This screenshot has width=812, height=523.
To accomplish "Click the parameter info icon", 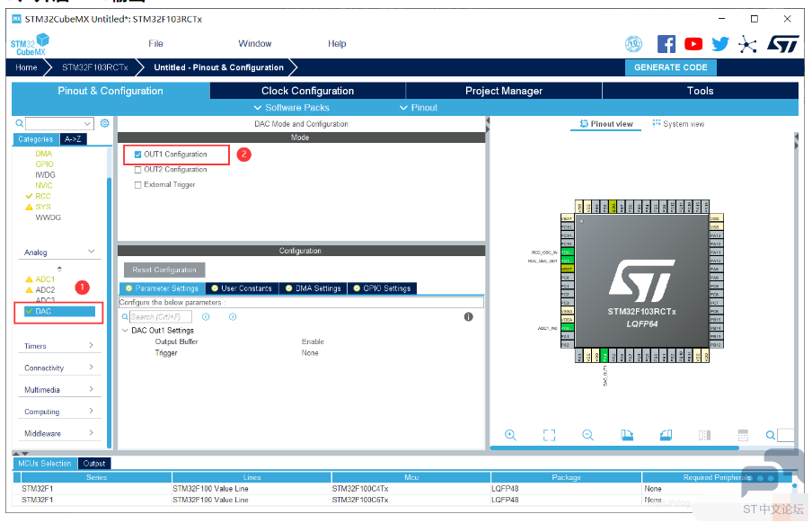I will click(468, 317).
